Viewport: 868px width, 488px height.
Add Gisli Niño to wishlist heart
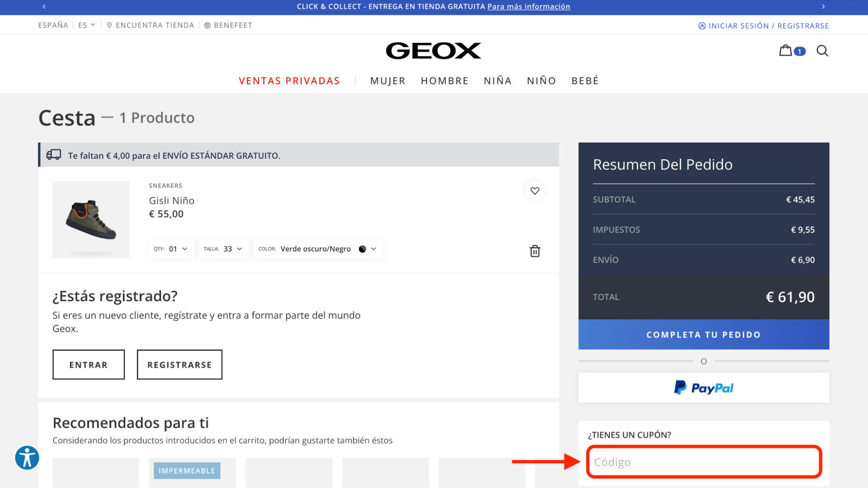click(x=535, y=191)
